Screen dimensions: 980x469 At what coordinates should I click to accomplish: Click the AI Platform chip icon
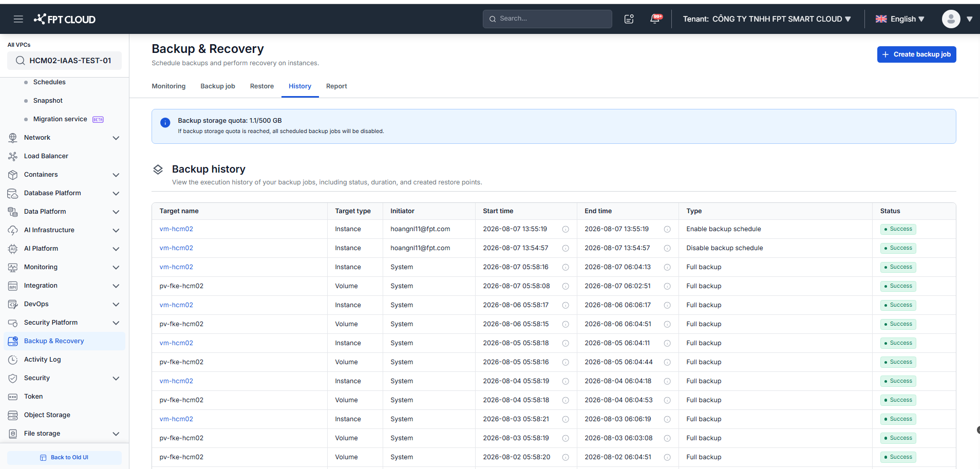coord(13,249)
